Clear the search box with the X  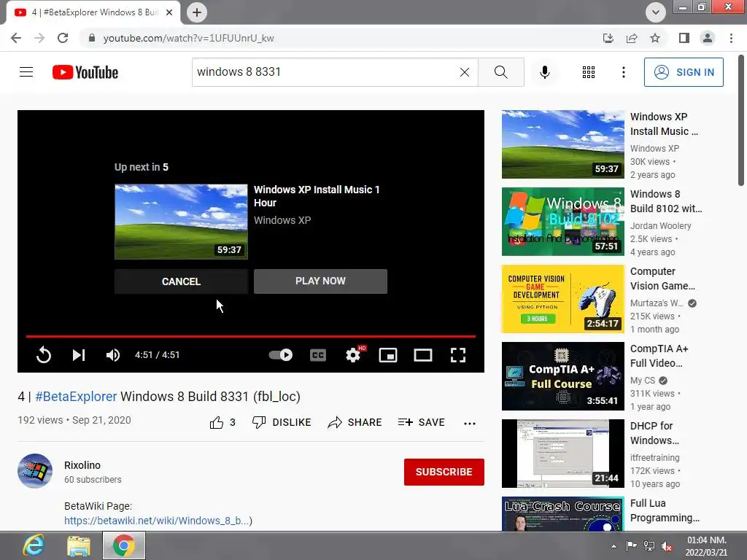(465, 72)
